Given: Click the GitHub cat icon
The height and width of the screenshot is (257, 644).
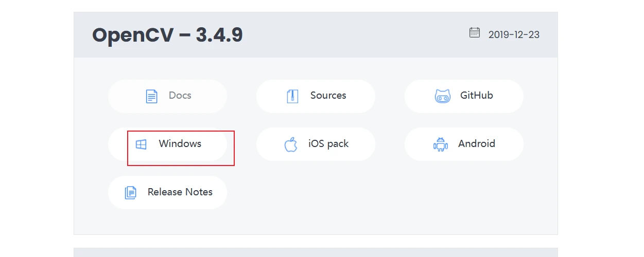Looking at the screenshot, I should [443, 96].
